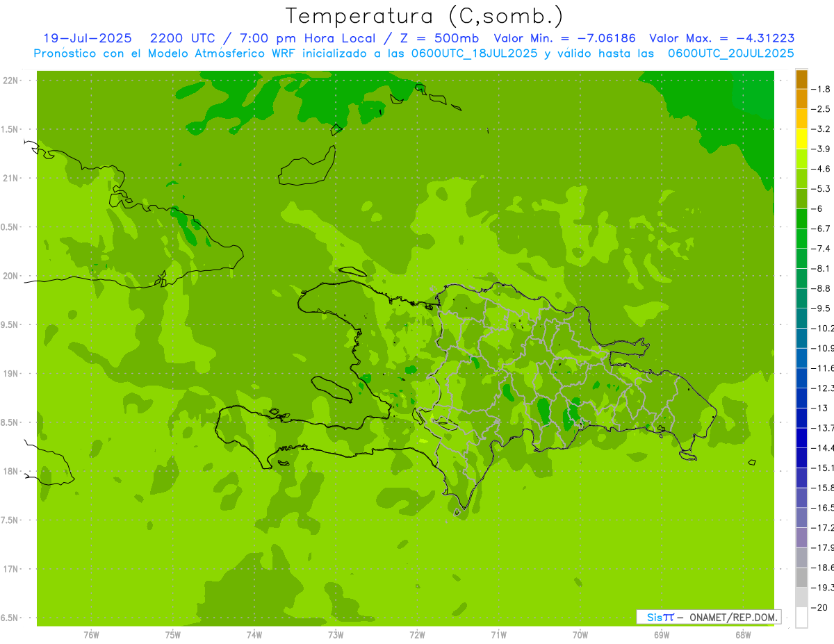Pick the purple swatch between -17.2 and -17.9
This screenshot has width=834, height=644.
coord(801,538)
